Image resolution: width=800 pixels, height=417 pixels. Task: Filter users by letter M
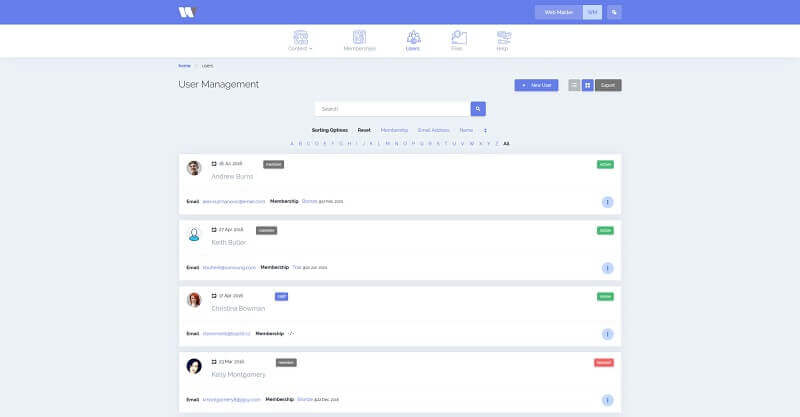[388, 144]
